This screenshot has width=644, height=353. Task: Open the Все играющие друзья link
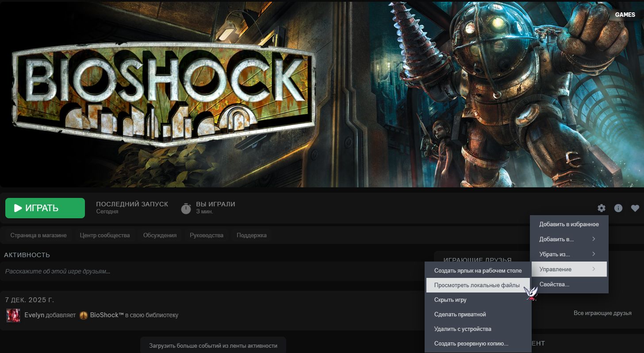[602, 313]
